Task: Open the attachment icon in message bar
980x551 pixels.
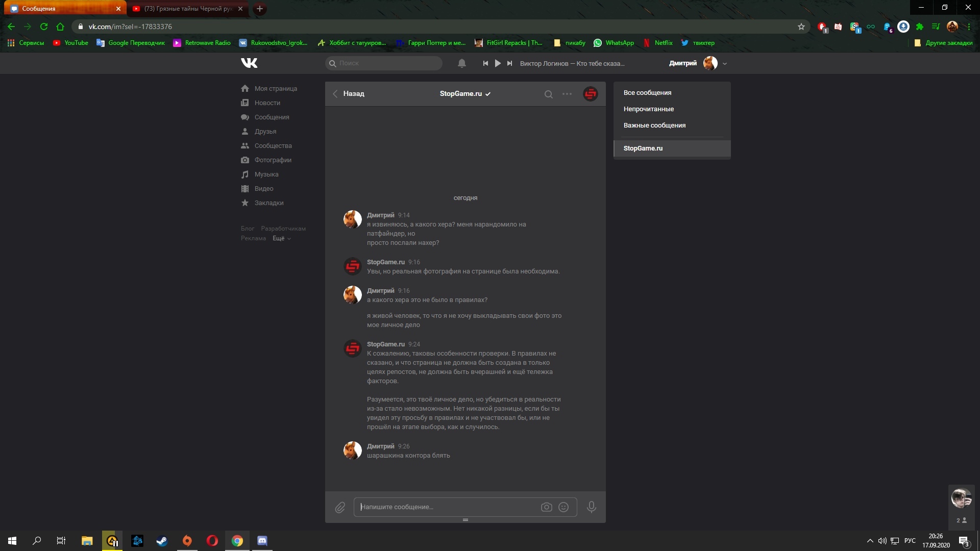Action: (x=340, y=507)
